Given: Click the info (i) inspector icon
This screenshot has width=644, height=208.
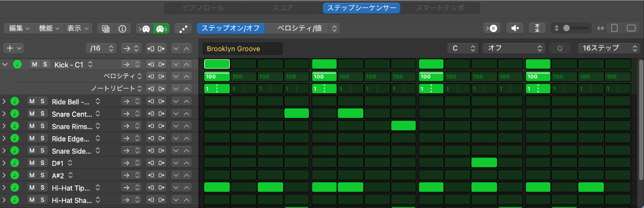Looking at the screenshot, I should point(122,29).
